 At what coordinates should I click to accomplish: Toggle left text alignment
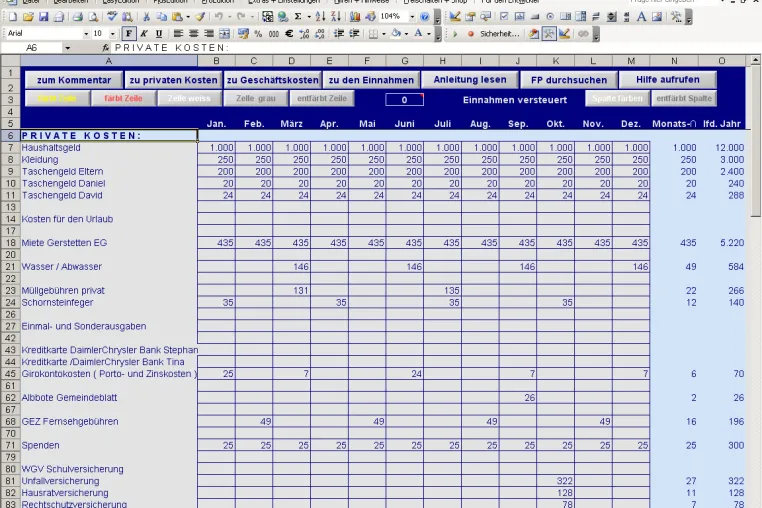tap(178, 34)
